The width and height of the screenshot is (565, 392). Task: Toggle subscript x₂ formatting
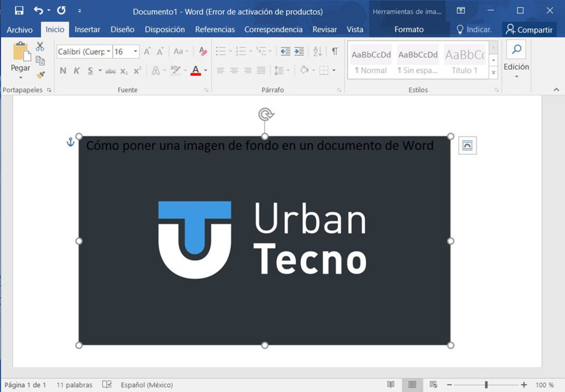click(x=124, y=71)
